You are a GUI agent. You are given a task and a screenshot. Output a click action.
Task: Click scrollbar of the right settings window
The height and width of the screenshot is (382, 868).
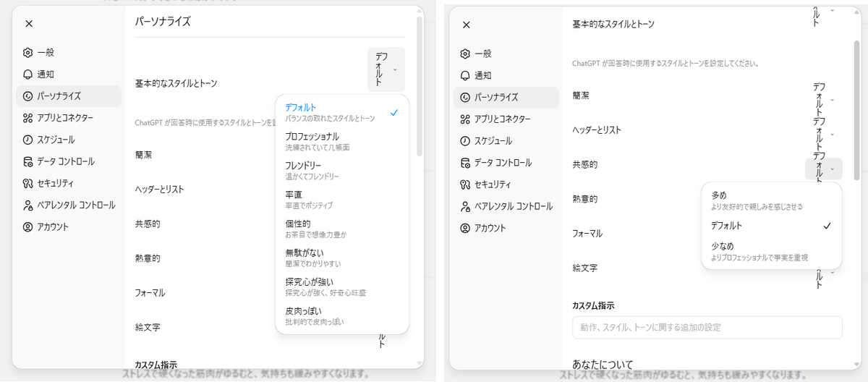856,109
